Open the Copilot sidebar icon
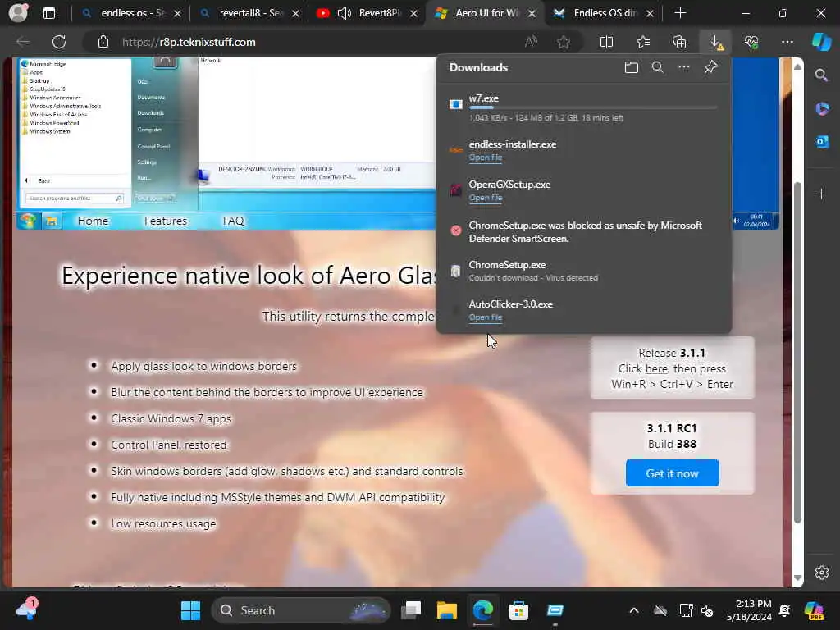 (821, 42)
